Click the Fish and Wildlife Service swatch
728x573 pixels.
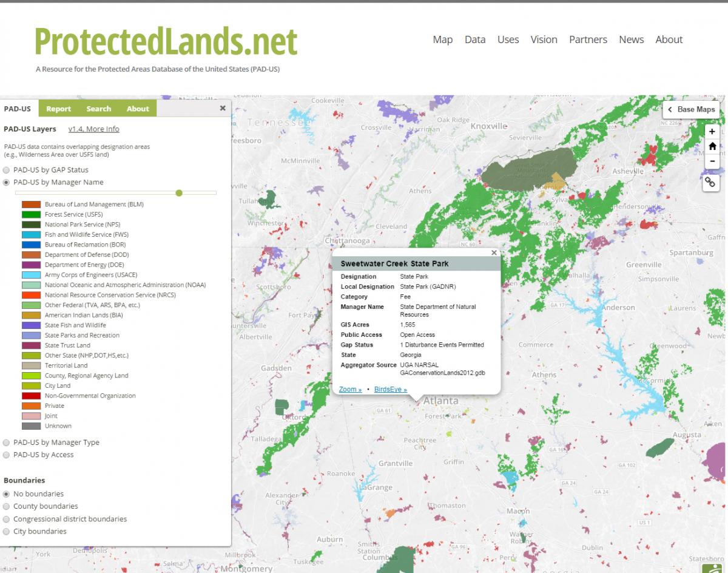(x=32, y=235)
